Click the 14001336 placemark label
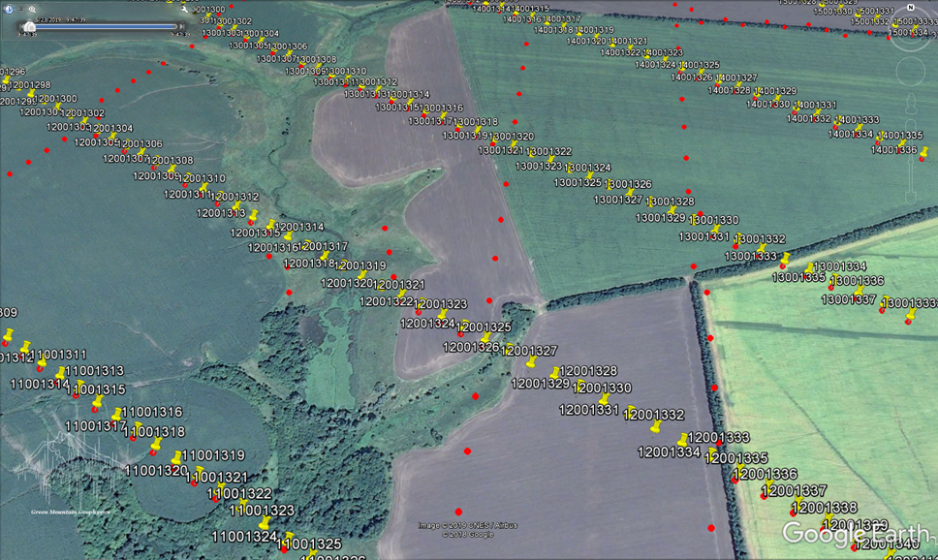Viewport: 938px width, 560px height. pyautogui.click(x=893, y=149)
